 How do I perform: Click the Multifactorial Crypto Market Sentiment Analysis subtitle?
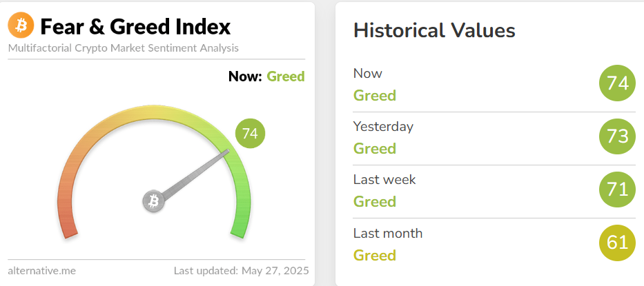[x=124, y=48]
